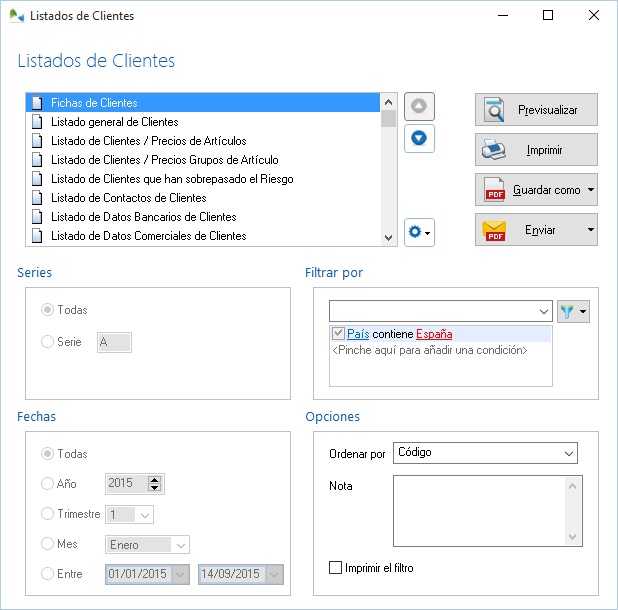This screenshot has height=610, width=618.
Task: Open the Ordenar por Código dropdown
Action: [486, 453]
